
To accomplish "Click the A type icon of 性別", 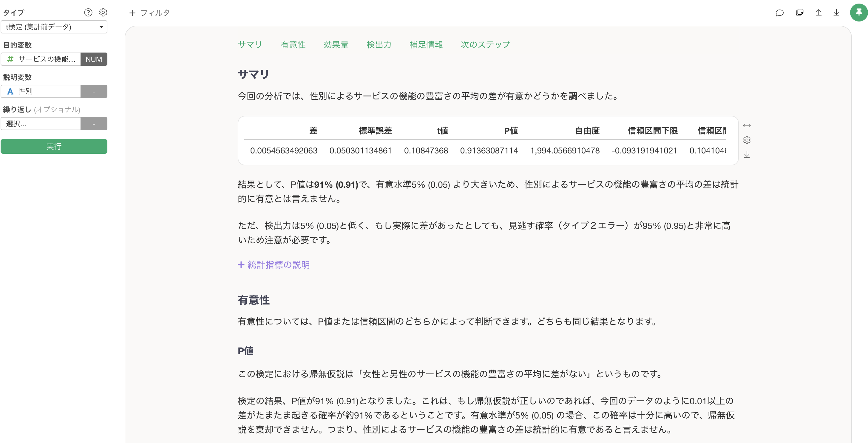I will [10, 91].
